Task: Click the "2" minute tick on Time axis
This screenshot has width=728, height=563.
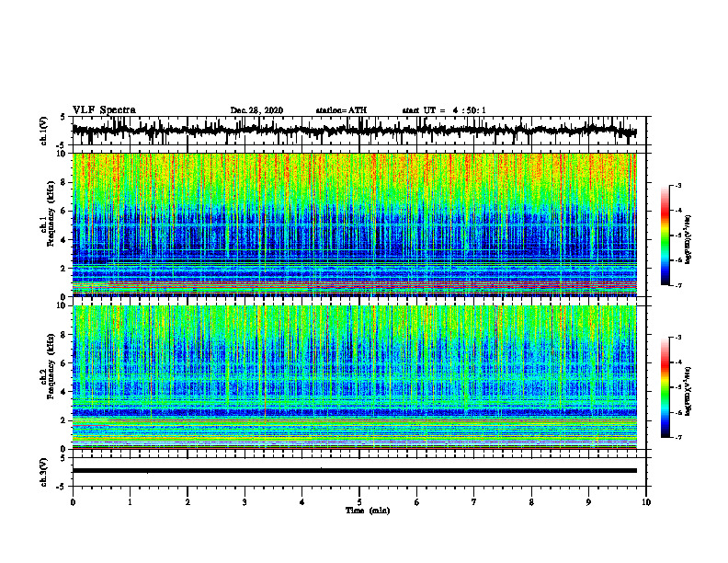Action: tap(188, 502)
